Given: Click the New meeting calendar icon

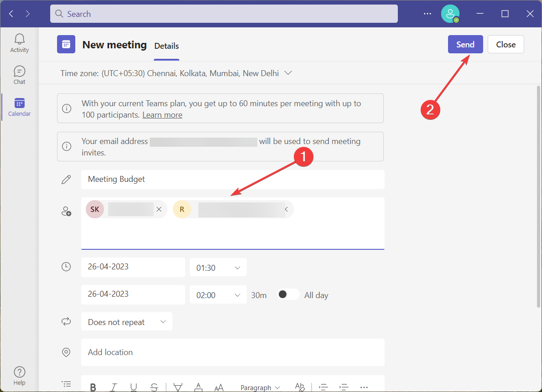Looking at the screenshot, I should (66, 44).
